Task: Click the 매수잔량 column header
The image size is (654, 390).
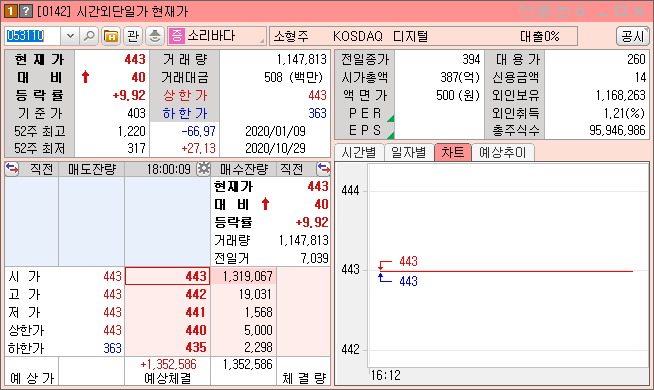Action: [x=244, y=169]
